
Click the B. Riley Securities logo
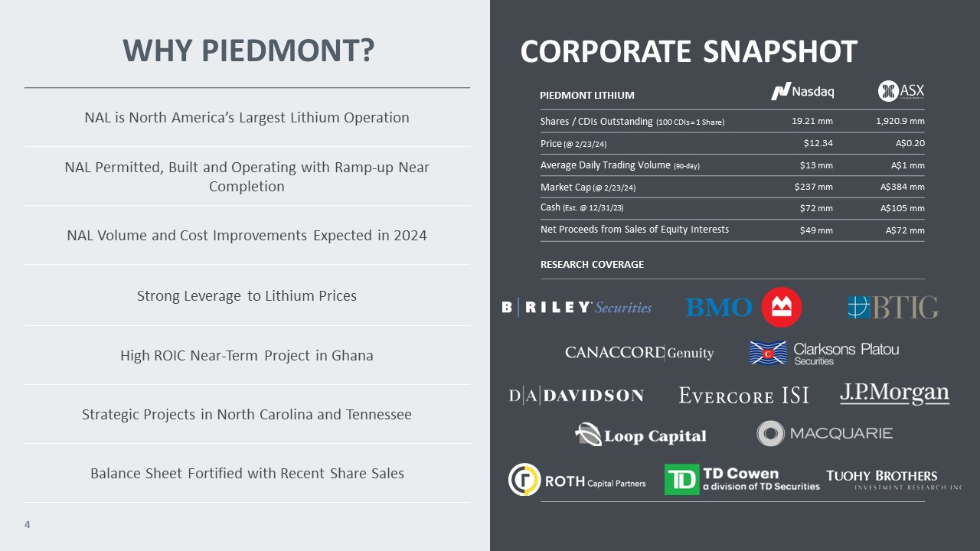coord(577,308)
